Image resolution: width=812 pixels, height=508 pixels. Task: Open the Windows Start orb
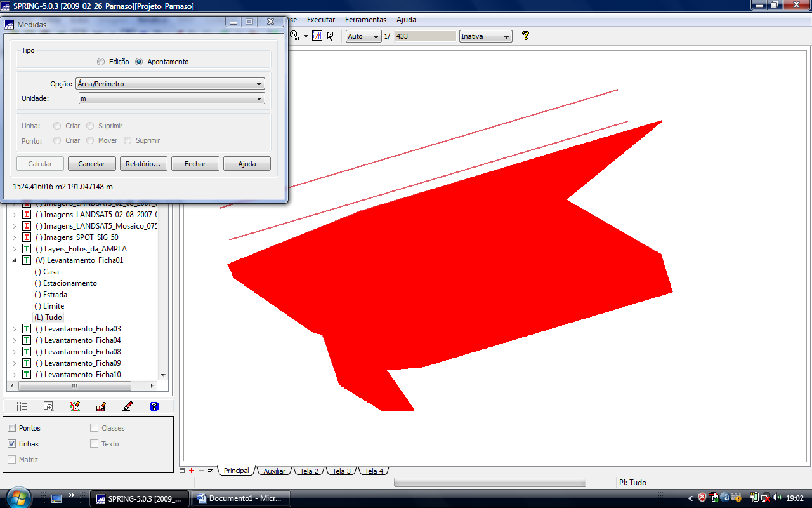18,497
